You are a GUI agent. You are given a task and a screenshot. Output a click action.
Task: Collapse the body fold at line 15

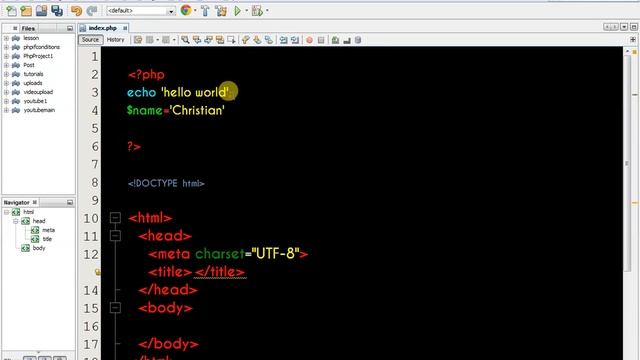[116, 307]
